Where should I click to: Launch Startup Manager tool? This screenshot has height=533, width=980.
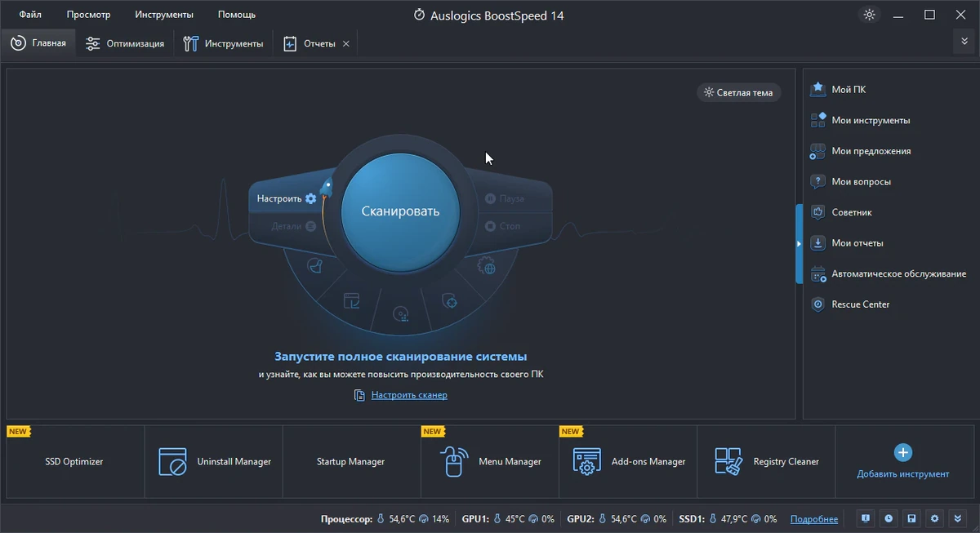coord(352,461)
